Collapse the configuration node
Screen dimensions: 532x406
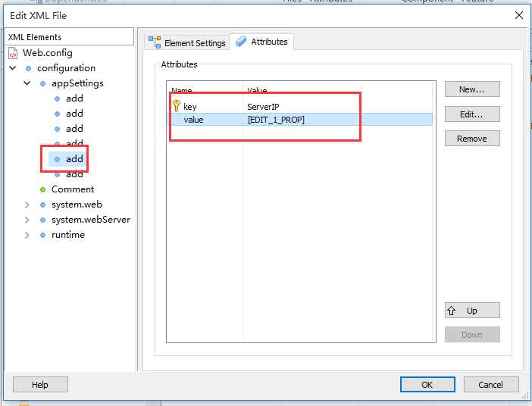click(x=13, y=68)
